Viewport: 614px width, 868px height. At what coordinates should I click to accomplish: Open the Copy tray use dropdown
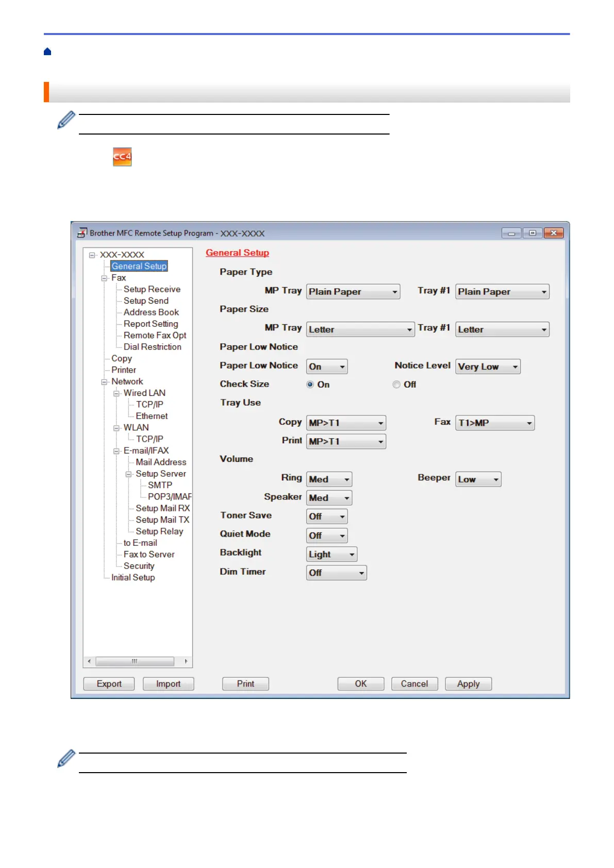click(x=346, y=423)
